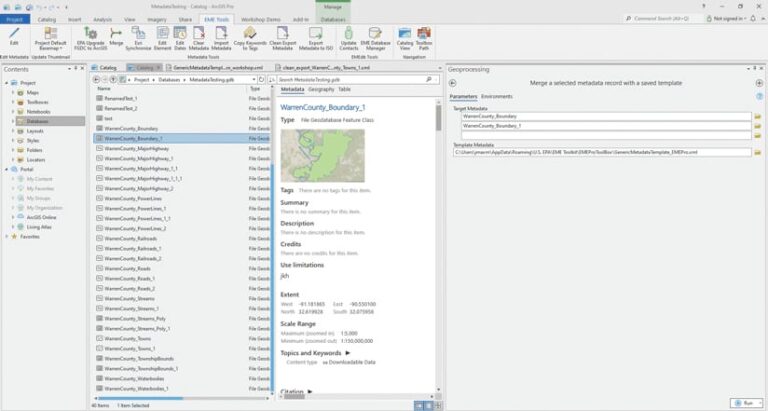Viewport: 768px width, 411px height.
Task: Open the Edit Element tool
Action: pyautogui.click(x=162, y=38)
